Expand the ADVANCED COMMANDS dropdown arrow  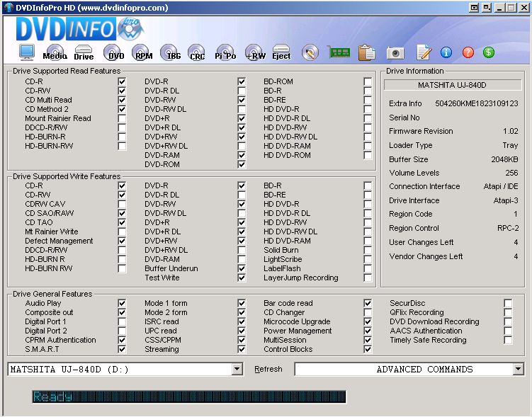[518, 369]
